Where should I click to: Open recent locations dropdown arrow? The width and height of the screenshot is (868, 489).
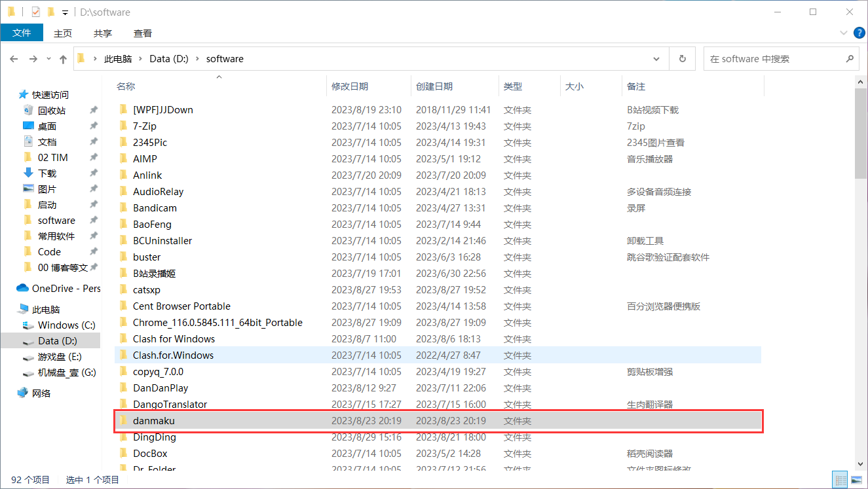tap(48, 59)
